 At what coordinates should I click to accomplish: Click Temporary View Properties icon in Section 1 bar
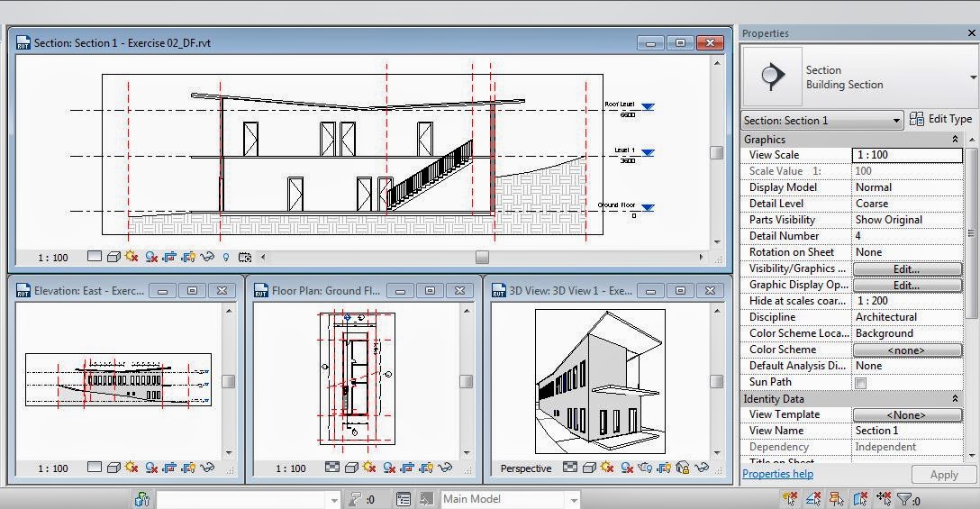245,257
